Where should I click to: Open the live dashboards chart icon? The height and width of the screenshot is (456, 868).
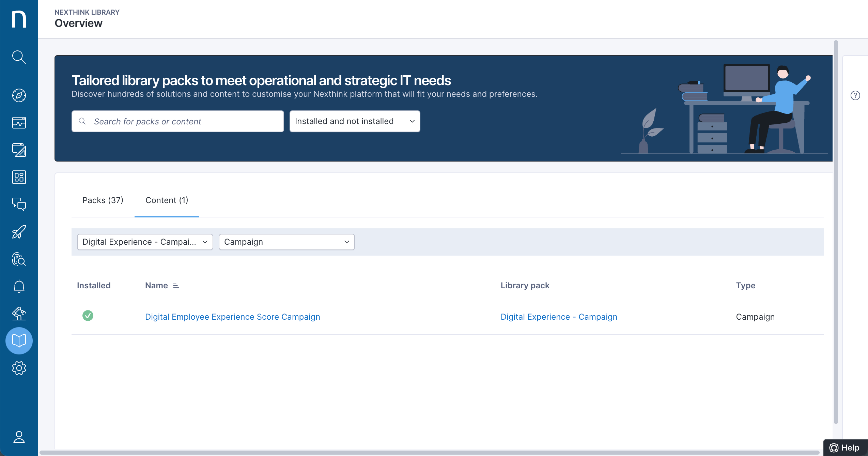pos(19,123)
